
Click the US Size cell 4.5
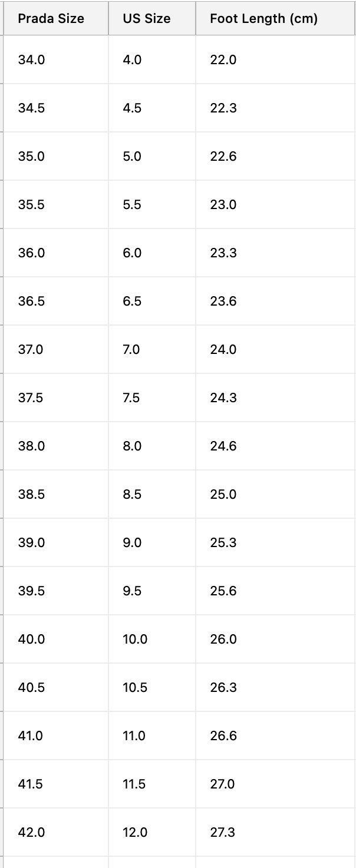(152, 108)
